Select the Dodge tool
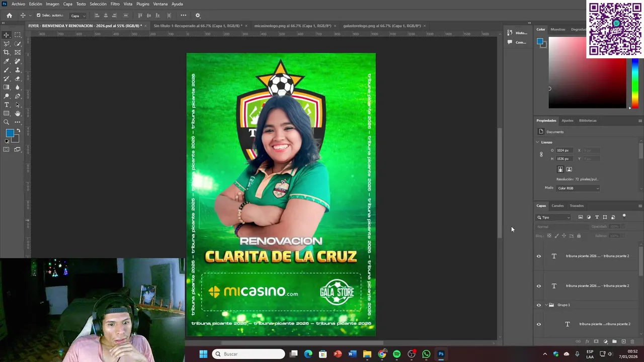Viewport: 644px width, 362px height. [7, 96]
